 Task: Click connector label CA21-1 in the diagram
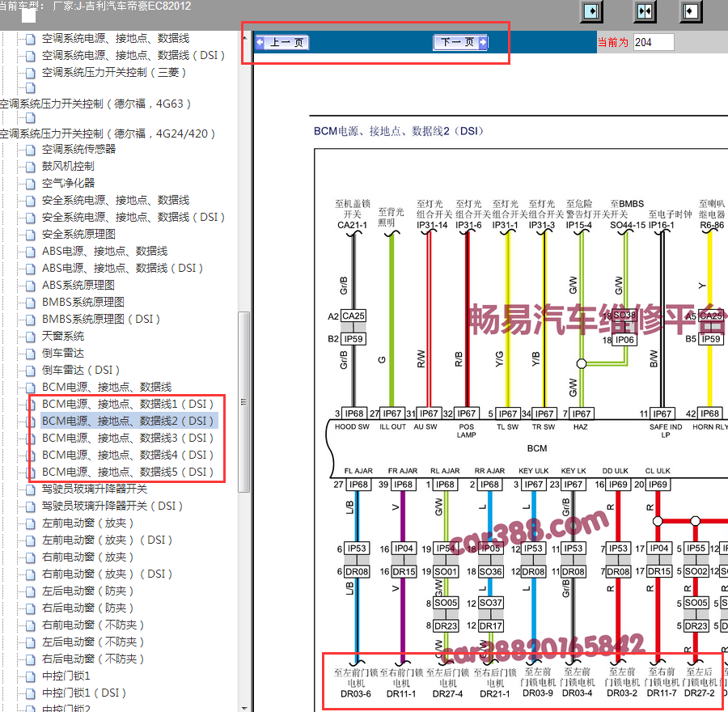point(353,225)
